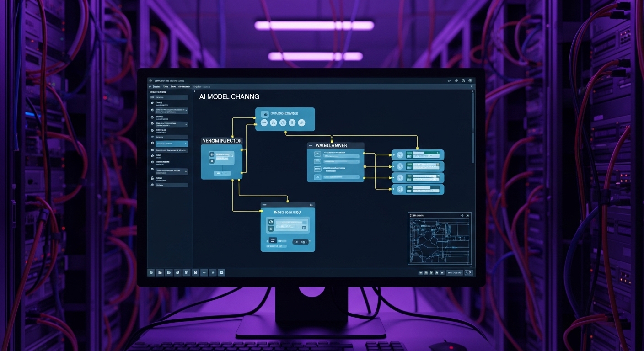644x351 pixels.
Task: Click the refresh icon inside the top blue node
Action: [x=273, y=122]
